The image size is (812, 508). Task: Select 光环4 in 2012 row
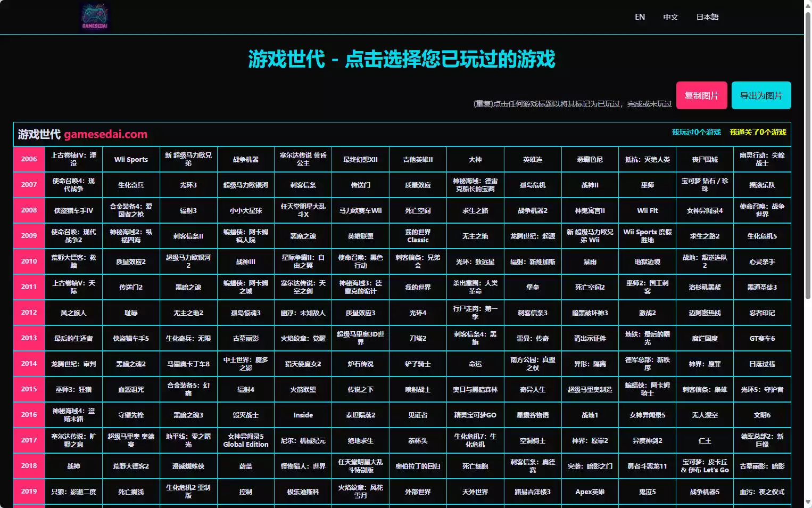click(418, 313)
